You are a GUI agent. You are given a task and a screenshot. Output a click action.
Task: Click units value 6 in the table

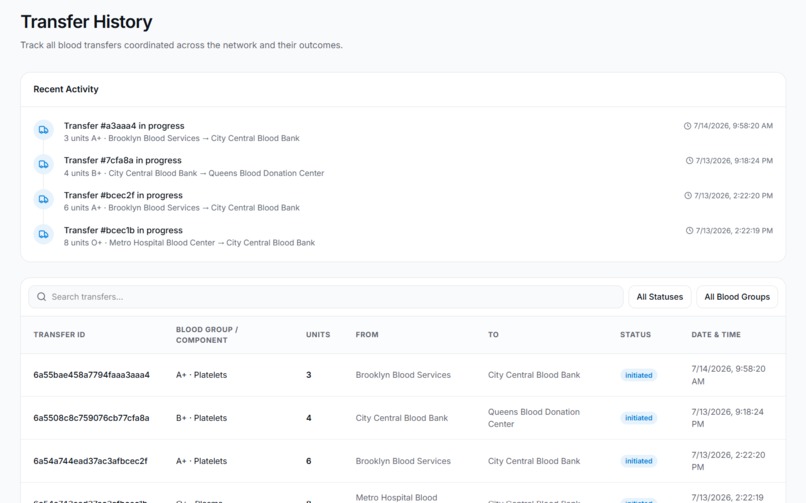tap(308, 461)
